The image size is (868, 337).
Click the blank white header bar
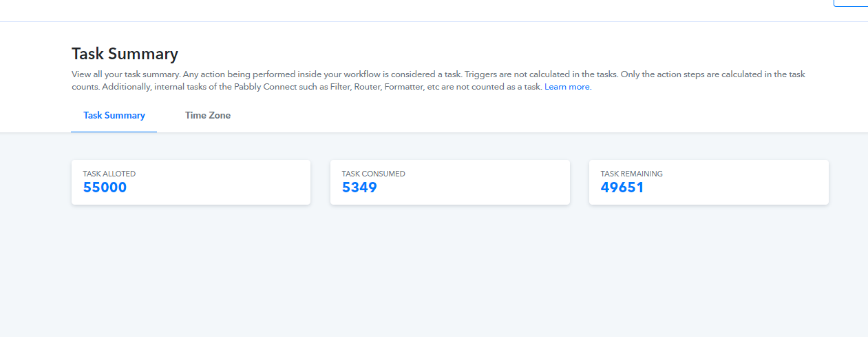coord(413,10)
